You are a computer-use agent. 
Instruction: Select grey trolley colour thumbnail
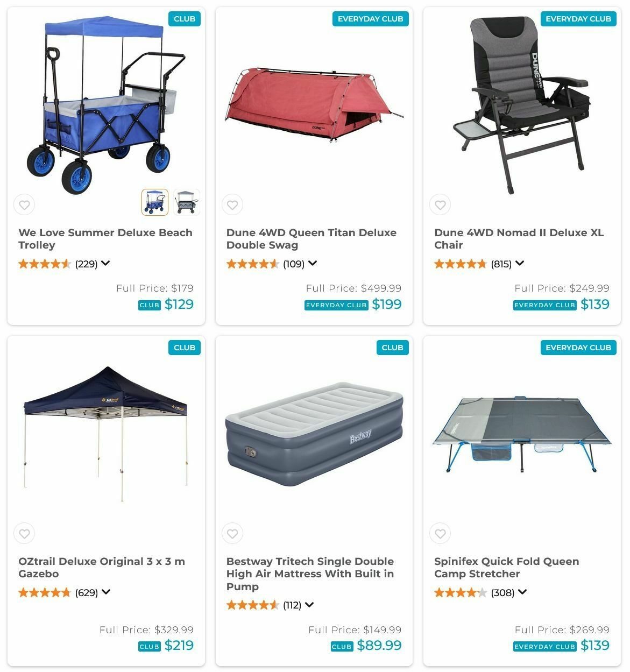click(x=187, y=202)
